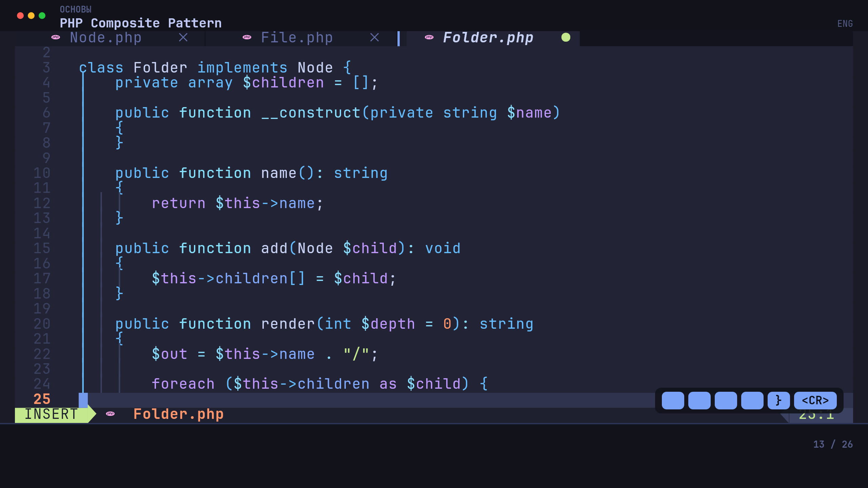Screen dimensions: 868x488
Task: Switch to the File.php tab
Action: tap(297, 38)
